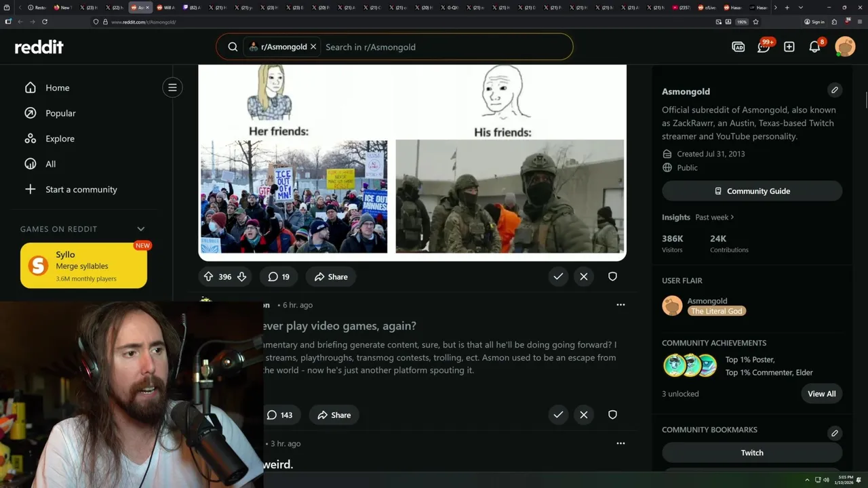Collapse the Games on Reddit section
Image resolution: width=868 pixels, height=488 pixels.
(141, 229)
